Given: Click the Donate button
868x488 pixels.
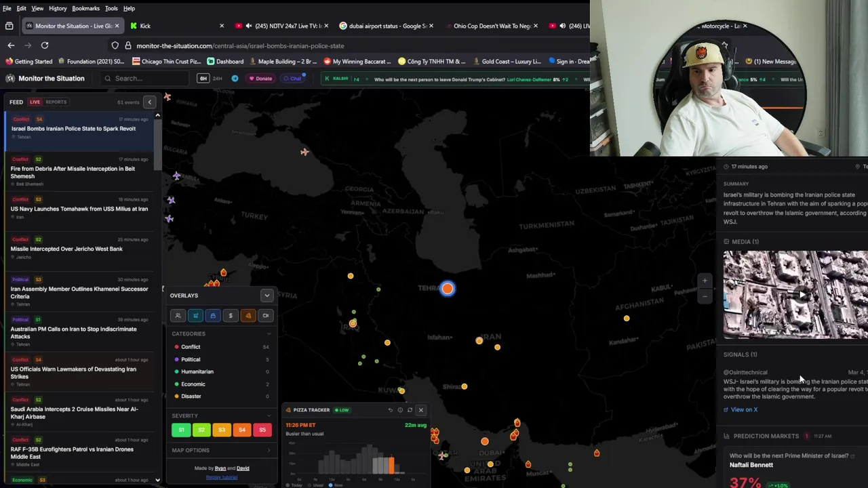Looking at the screenshot, I should click(x=260, y=79).
